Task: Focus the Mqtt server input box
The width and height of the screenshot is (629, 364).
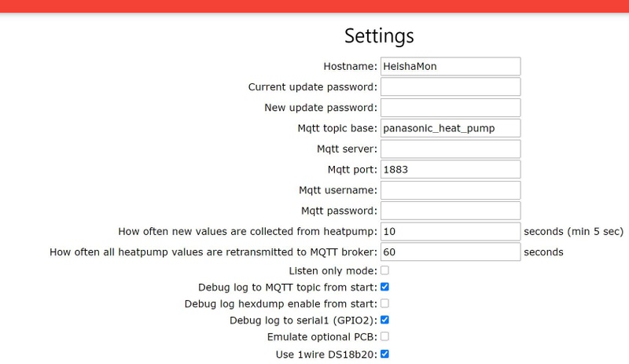Action: point(451,149)
